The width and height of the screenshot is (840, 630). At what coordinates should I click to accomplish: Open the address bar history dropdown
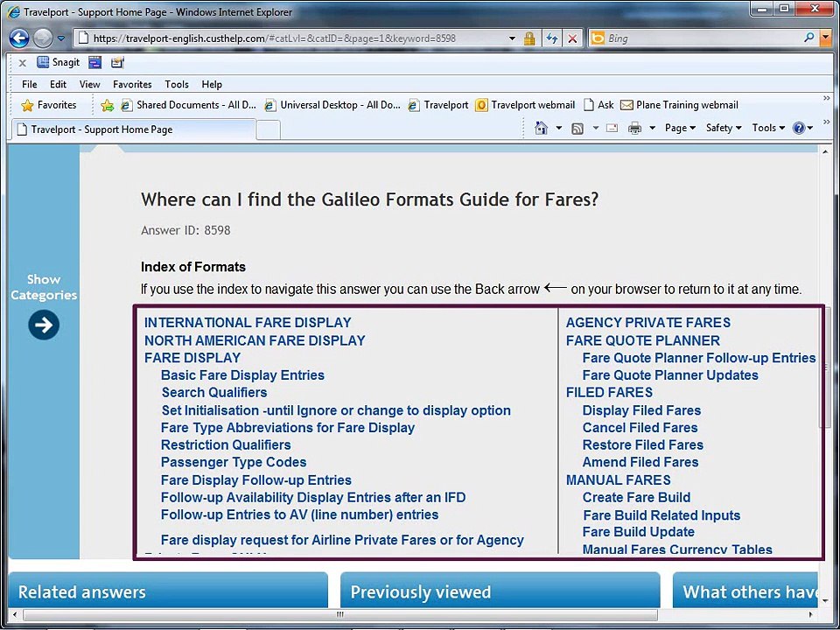click(x=512, y=38)
